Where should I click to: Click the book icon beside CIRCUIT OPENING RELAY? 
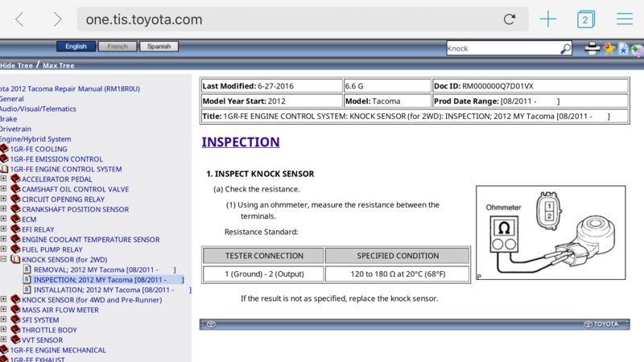[x=15, y=199]
